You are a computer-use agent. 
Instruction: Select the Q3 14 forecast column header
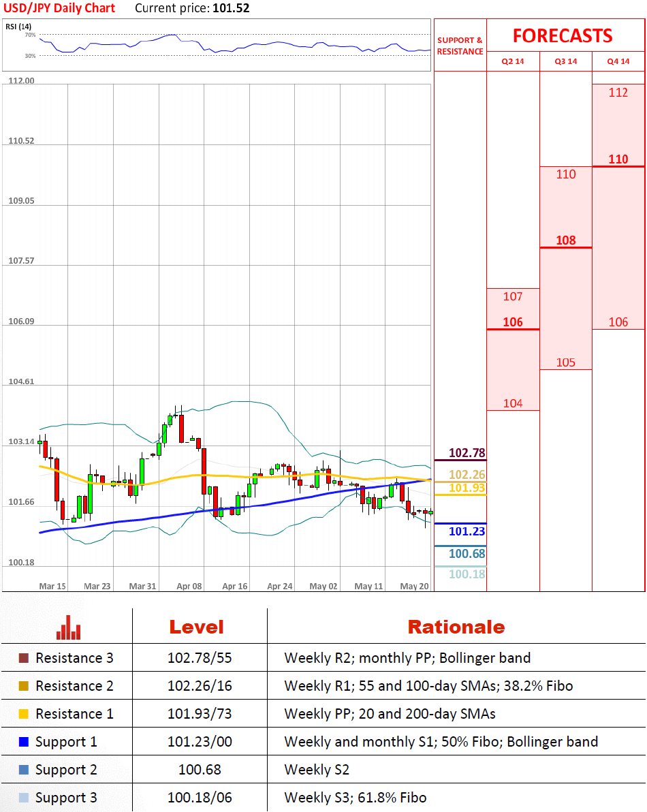tap(566, 61)
